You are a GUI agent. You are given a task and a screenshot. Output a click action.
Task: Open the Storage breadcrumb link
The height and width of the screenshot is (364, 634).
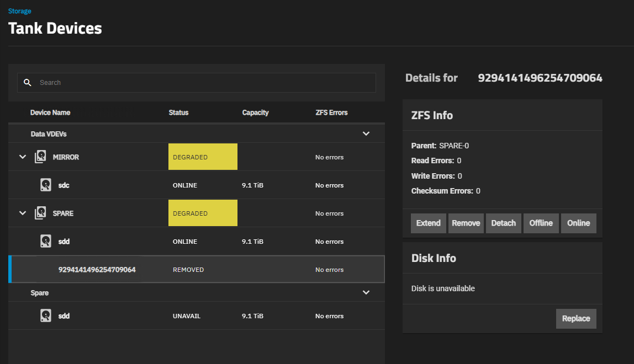[19, 11]
